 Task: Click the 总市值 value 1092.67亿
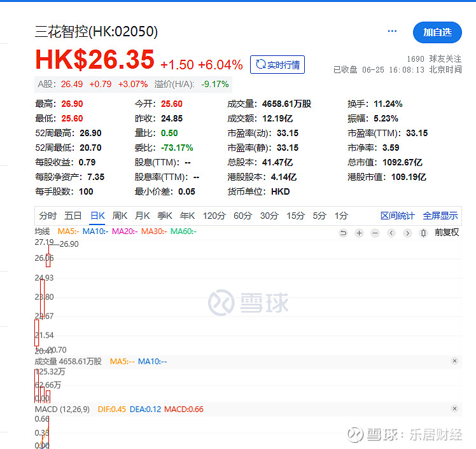[402, 162]
